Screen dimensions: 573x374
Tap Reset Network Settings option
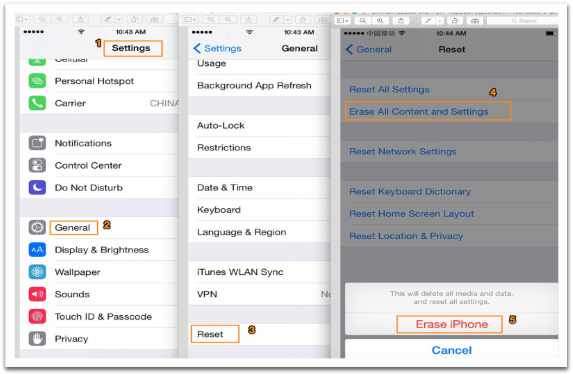[403, 151]
